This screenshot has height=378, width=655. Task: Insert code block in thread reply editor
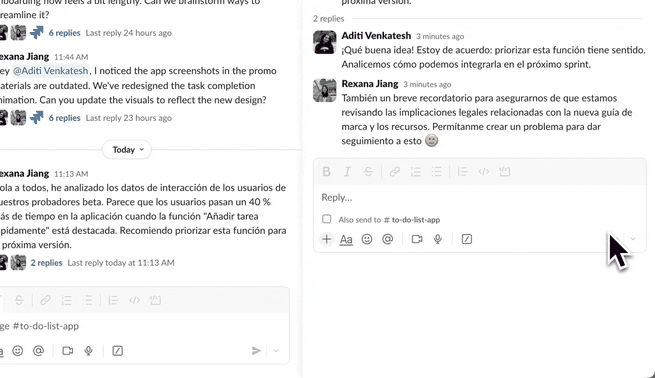(505, 172)
